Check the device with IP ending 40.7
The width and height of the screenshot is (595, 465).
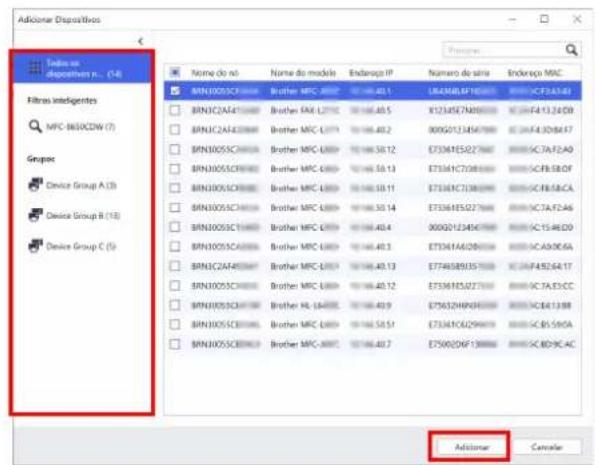tap(175, 344)
